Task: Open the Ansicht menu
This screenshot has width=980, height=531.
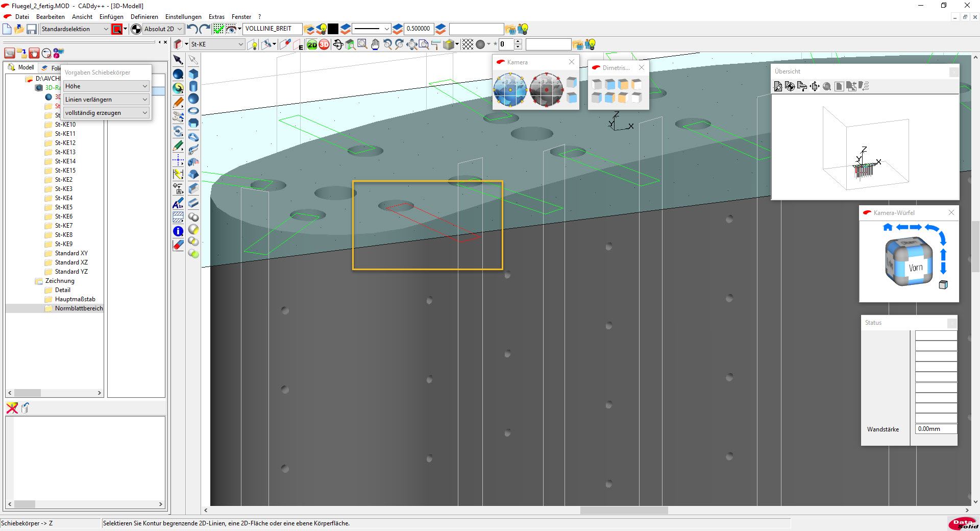Action: tap(82, 17)
